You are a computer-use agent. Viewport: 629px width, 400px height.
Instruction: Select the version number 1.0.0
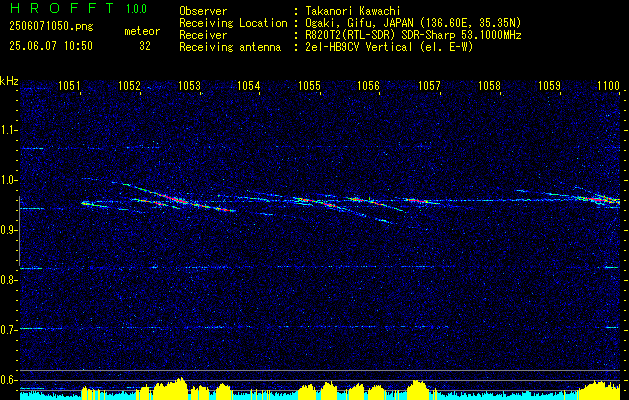click(136, 8)
